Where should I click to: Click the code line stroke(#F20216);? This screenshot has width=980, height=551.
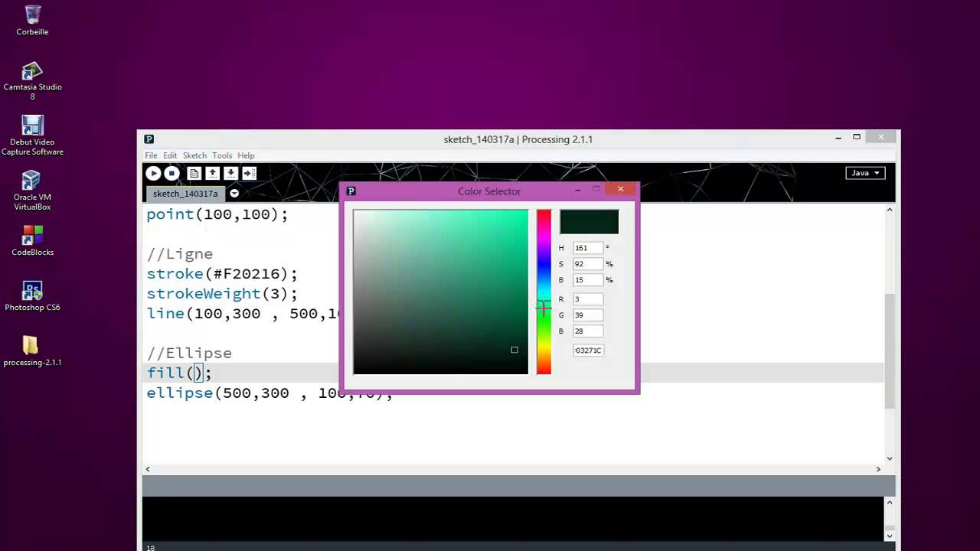[x=222, y=273]
